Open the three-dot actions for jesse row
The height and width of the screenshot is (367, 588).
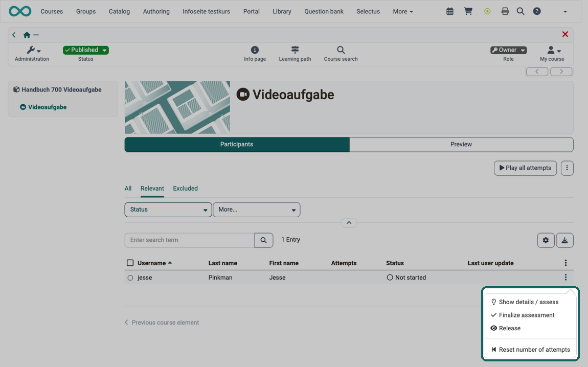tap(566, 278)
